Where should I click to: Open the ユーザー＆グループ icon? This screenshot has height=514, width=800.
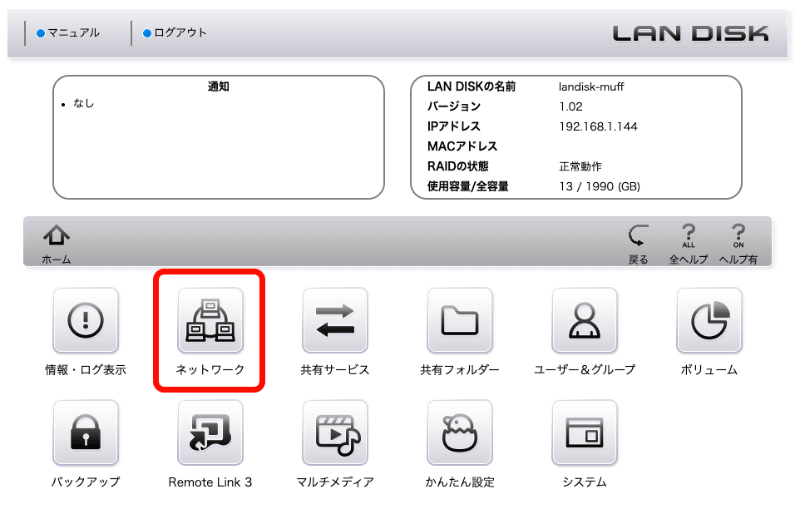coord(585,321)
